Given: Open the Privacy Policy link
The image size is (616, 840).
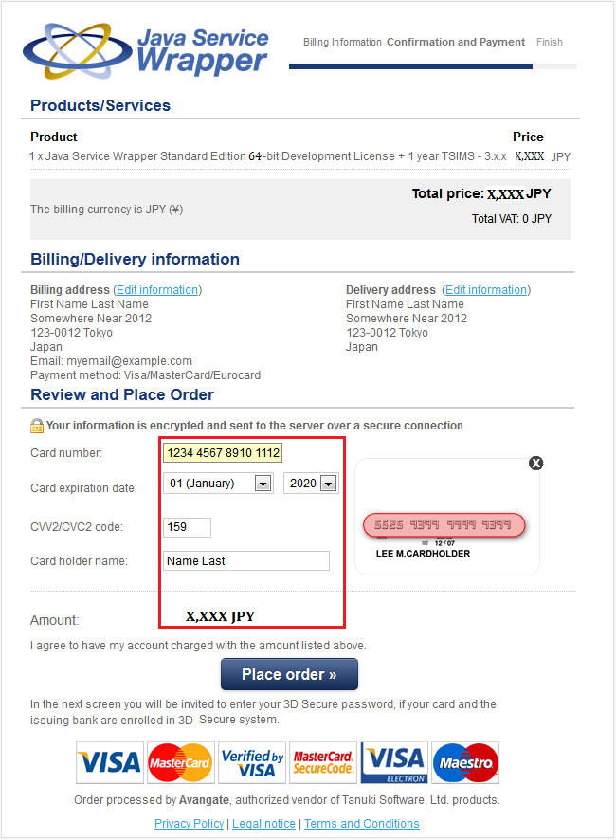Looking at the screenshot, I should [190, 823].
